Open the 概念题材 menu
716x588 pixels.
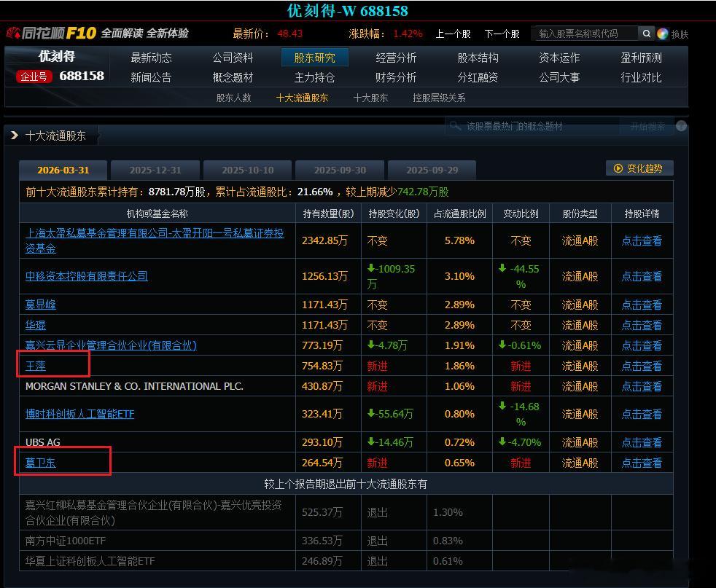(x=233, y=77)
